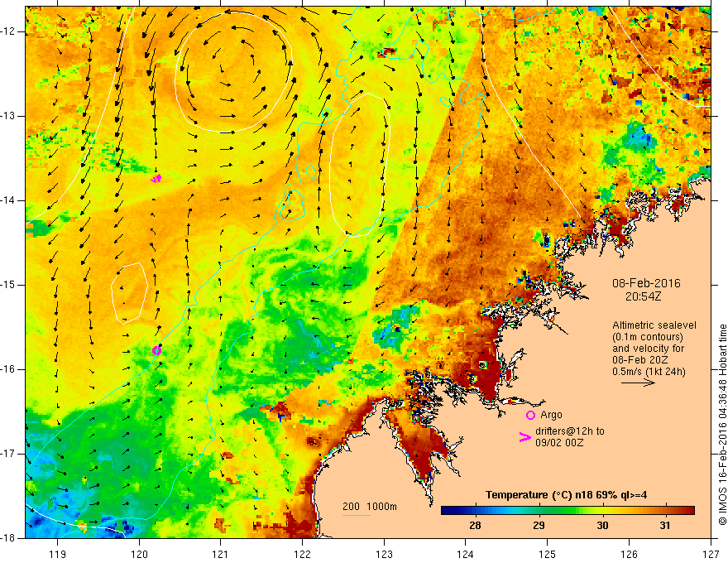This screenshot has height=563, width=728.
Task: Click the latitude axis label -12
Action: point(9,31)
